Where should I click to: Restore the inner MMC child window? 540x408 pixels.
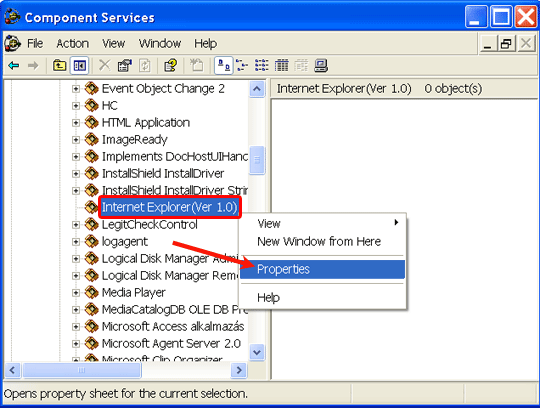click(506, 44)
